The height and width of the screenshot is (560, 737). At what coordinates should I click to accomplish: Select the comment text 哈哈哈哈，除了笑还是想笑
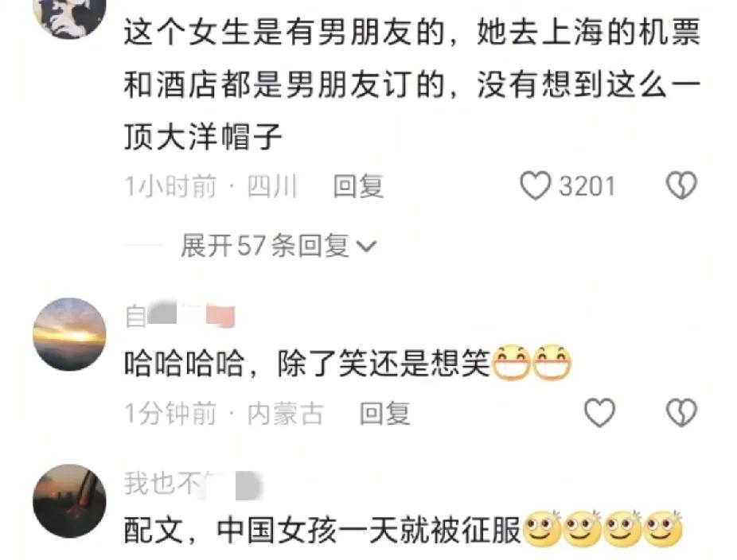(x=307, y=364)
